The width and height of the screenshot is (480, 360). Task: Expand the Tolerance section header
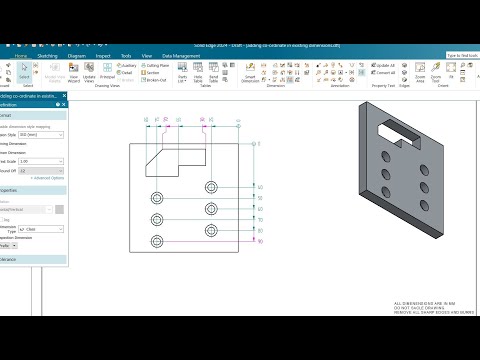pos(33,259)
